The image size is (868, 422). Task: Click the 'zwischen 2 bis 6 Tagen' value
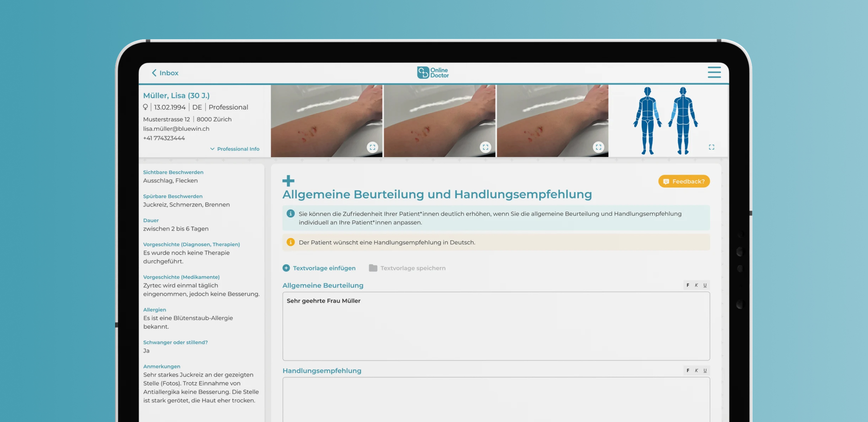click(x=176, y=228)
